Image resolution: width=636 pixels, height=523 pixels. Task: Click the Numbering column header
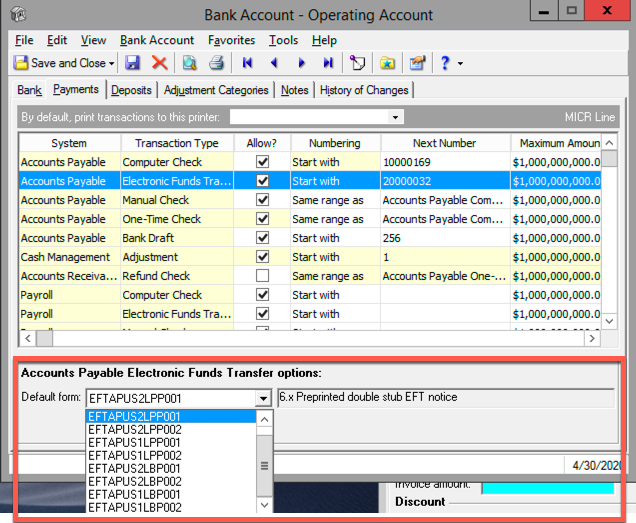[335, 143]
